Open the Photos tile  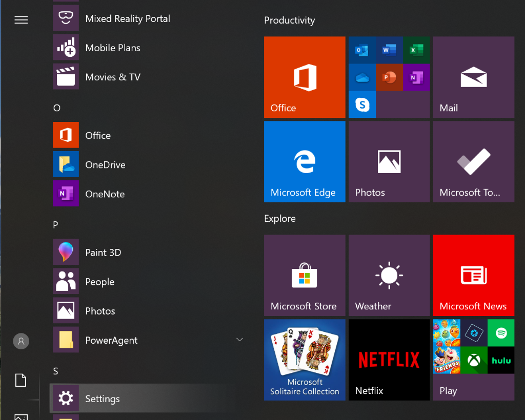389,161
